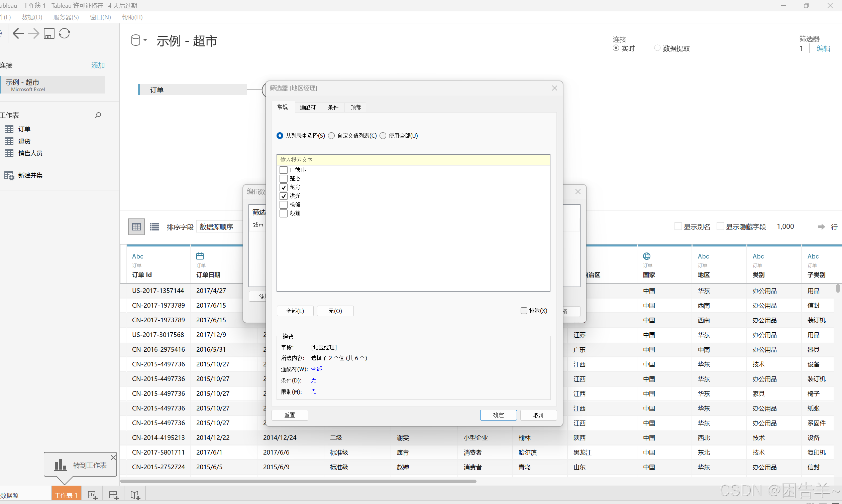Click the refresh data source icon

point(64,33)
